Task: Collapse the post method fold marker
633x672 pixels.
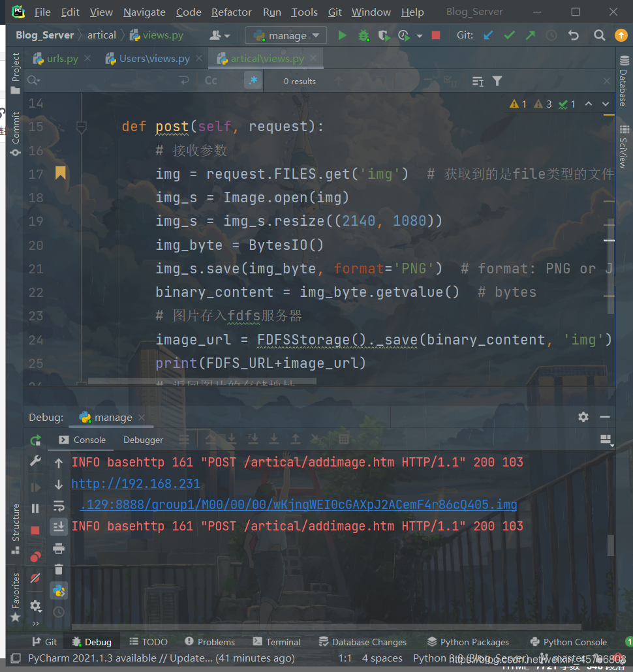Action: [81, 127]
